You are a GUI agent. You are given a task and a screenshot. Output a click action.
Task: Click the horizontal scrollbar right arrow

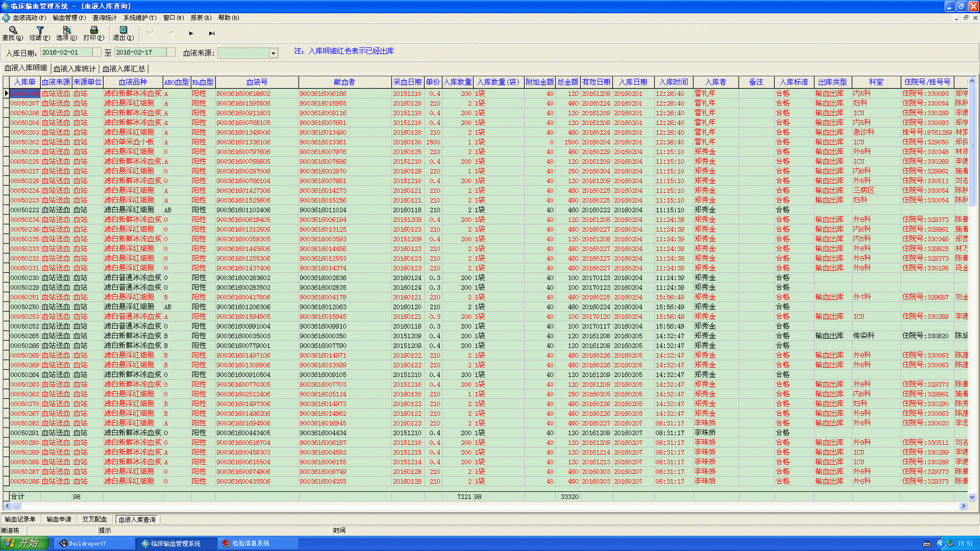click(963, 506)
